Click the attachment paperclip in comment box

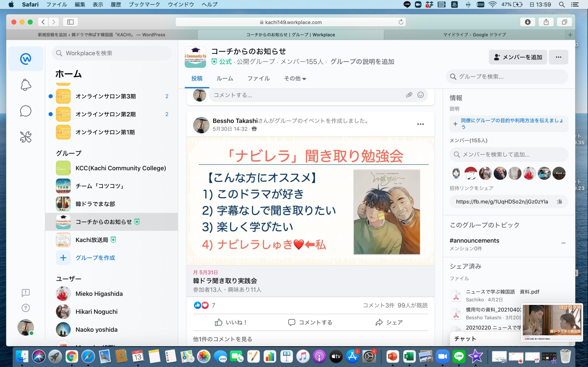coord(409,95)
